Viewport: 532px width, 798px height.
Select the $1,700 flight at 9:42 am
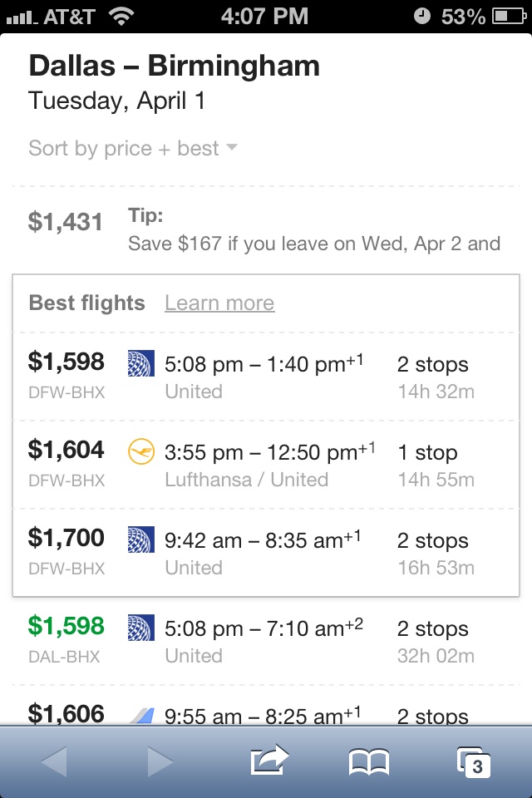click(x=266, y=553)
